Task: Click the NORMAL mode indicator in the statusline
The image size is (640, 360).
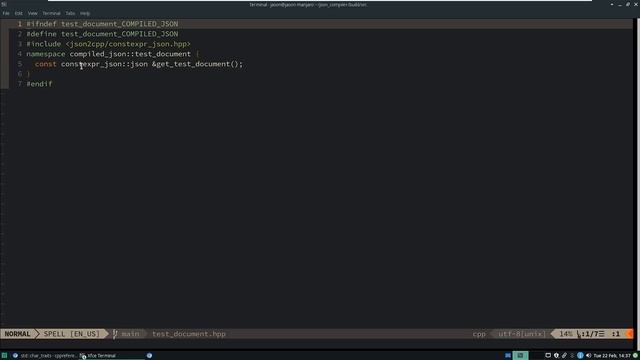Action: tap(18, 334)
